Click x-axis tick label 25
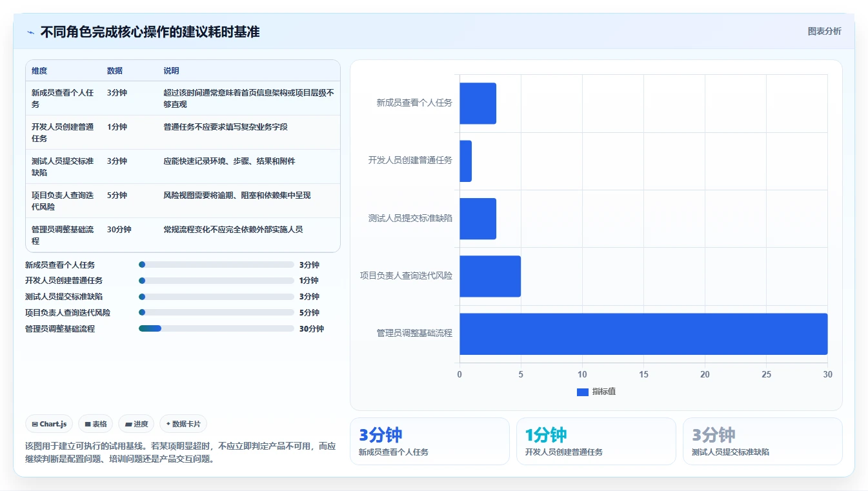The image size is (868, 491). tap(766, 374)
